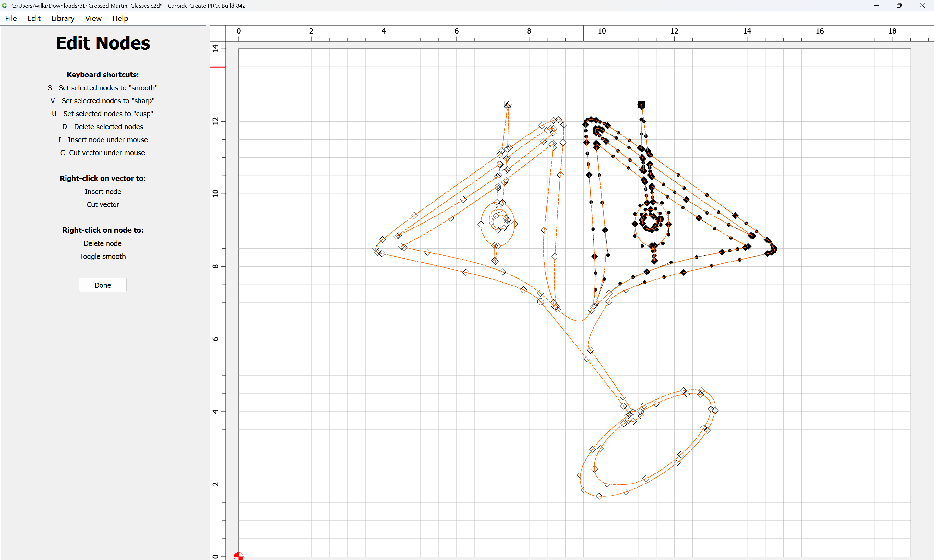The width and height of the screenshot is (934, 560).
Task: Click the red-white origin marker at canvas corner
Action: tap(239, 556)
